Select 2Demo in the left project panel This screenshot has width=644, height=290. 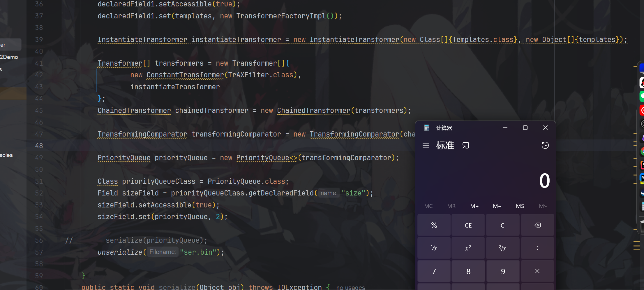click(x=9, y=57)
